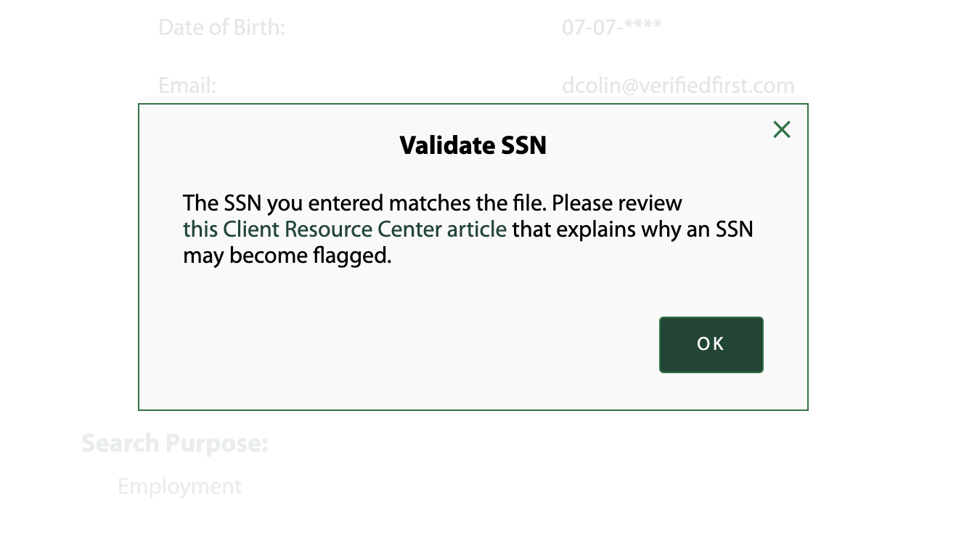980x546 pixels.
Task: Select the Employment search purpose entry
Action: pos(180,486)
